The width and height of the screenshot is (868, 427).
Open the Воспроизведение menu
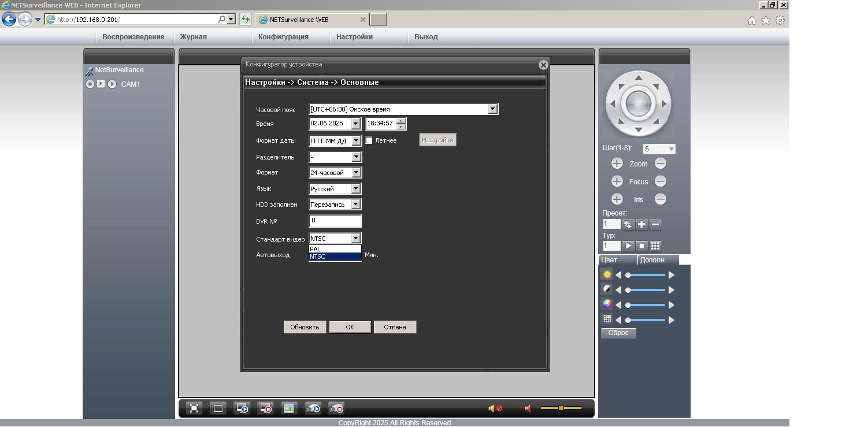tap(133, 37)
